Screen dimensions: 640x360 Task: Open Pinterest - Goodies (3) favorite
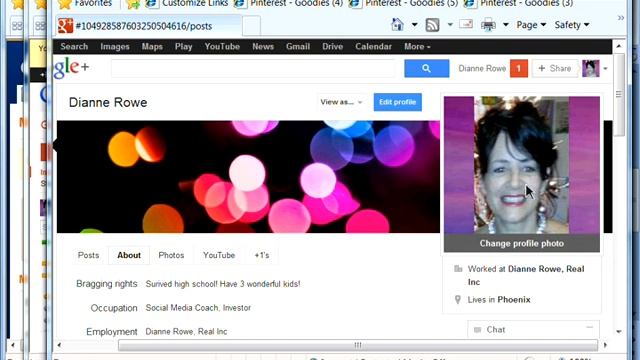[518, 4]
